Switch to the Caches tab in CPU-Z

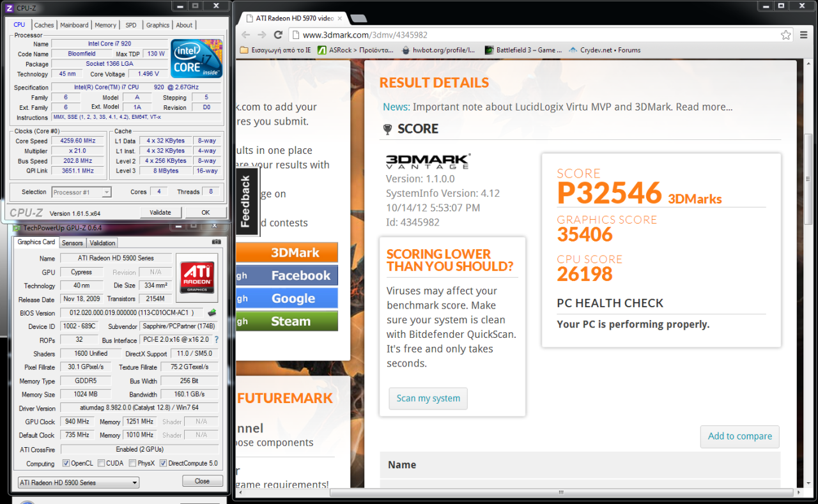click(x=44, y=25)
